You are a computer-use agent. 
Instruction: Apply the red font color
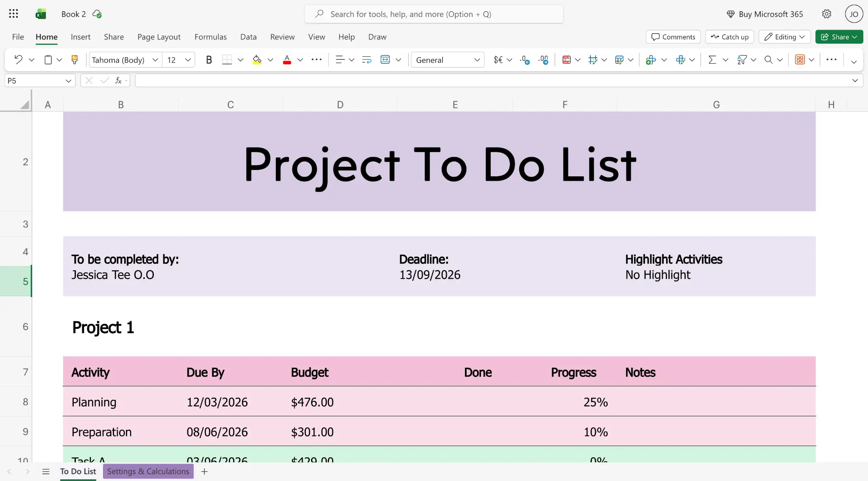287,60
